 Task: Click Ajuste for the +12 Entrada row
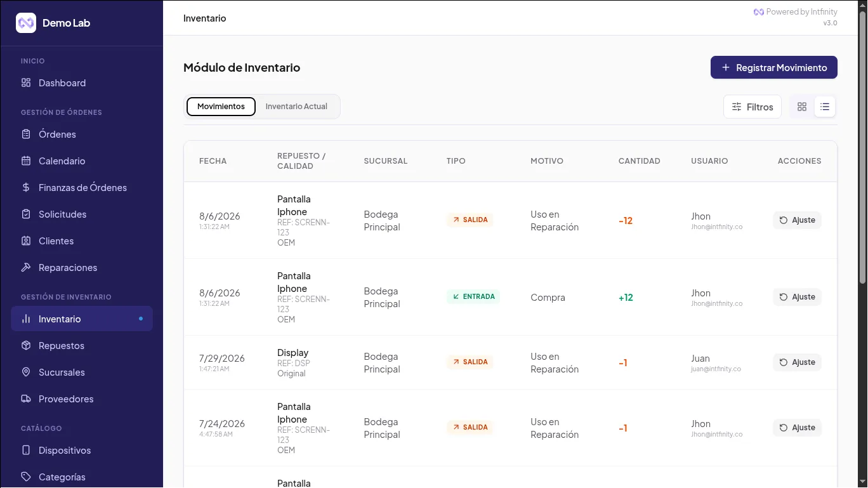pyautogui.click(x=798, y=297)
